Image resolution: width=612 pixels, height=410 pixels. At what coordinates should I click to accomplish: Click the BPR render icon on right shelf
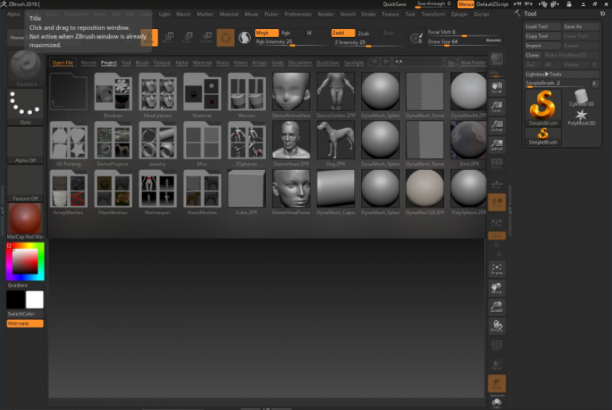click(497, 59)
